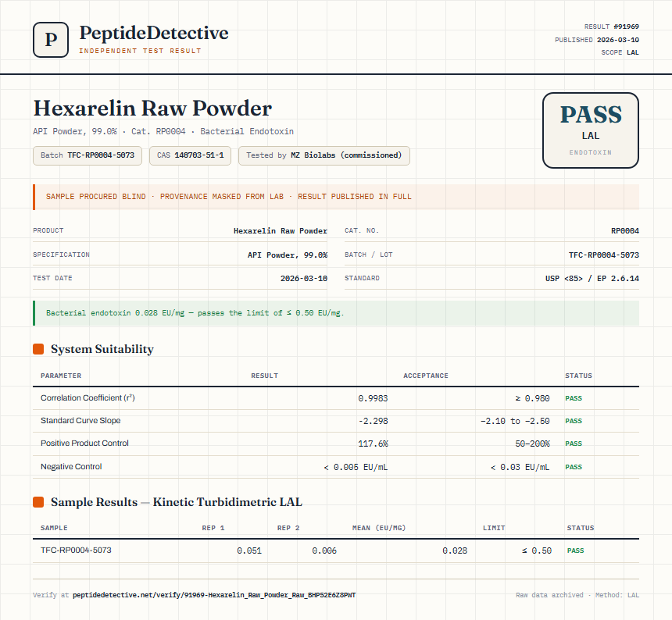This screenshot has width=672, height=620.
Task: Click PASS status for Negative Control
Action: pyautogui.click(x=574, y=467)
